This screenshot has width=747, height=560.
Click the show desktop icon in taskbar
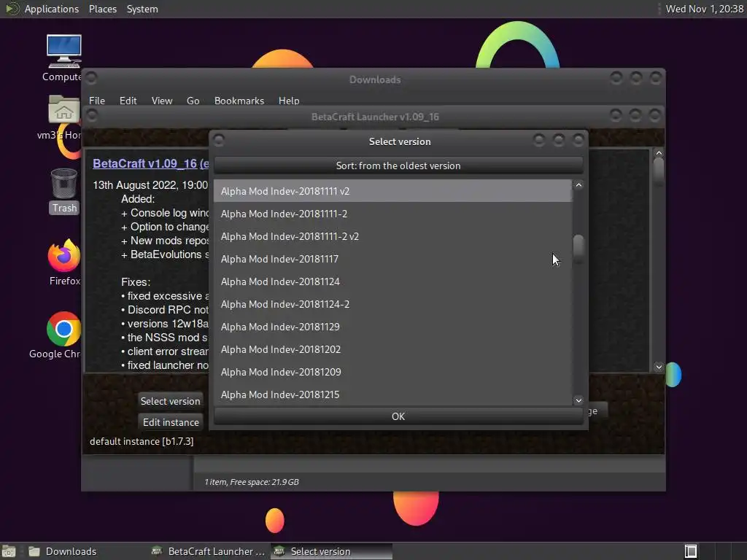tap(9, 551)
